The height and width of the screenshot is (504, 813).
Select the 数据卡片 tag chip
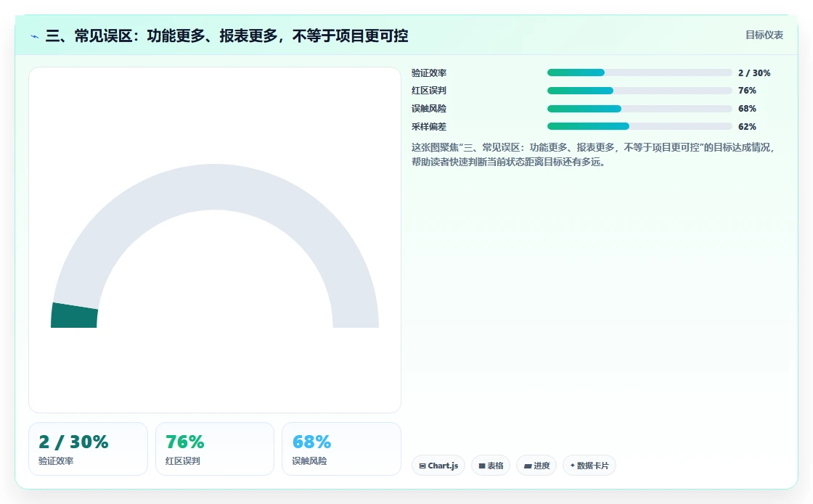point(589,465)
